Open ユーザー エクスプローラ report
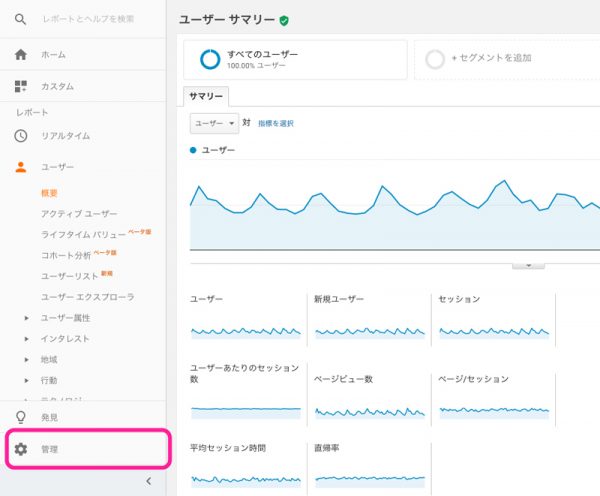Viewport: 600px width, 496px height. (x=88, y=297)
